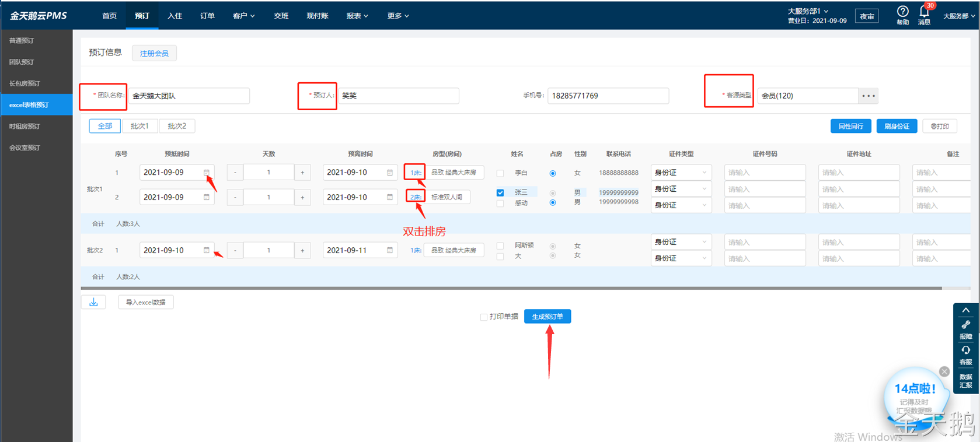Screen dimensions: 980x442
Task: Open 入住 in the top navigation
Action: 175,16
